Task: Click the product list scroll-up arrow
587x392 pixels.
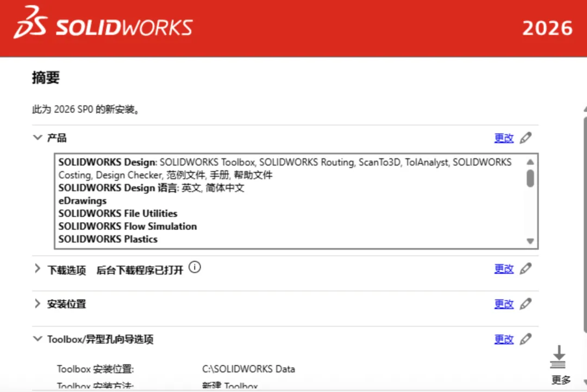Action: click(530, 162)
